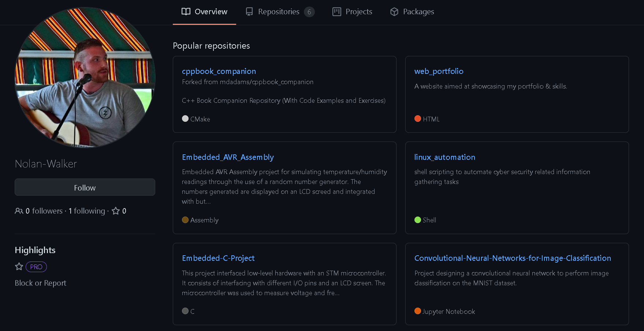Click the PRO badge
This screenshot has height=331, width=644.
pos(36,267)
